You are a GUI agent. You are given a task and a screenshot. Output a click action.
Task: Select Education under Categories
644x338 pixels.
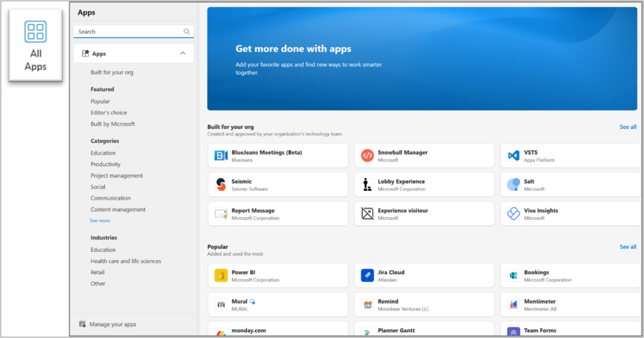point(103,153)
